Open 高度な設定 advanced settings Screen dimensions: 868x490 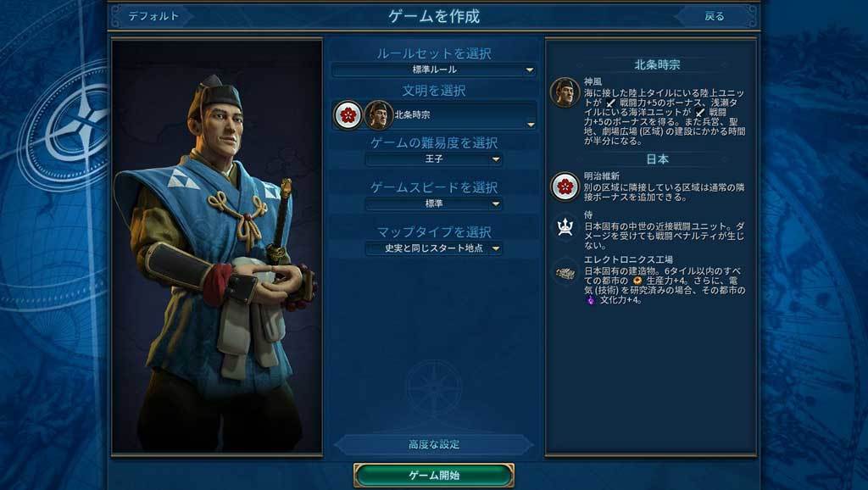point(434,444)
